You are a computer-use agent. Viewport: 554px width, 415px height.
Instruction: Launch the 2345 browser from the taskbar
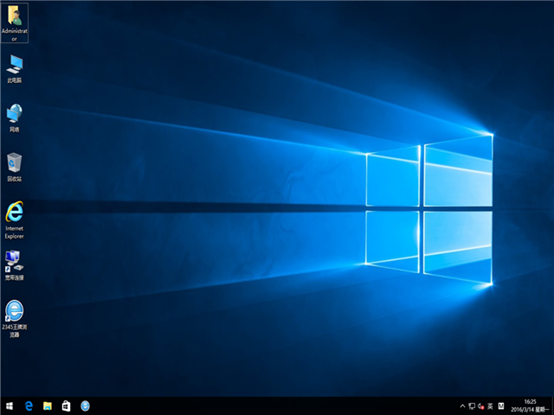click(x=85, y=406)
